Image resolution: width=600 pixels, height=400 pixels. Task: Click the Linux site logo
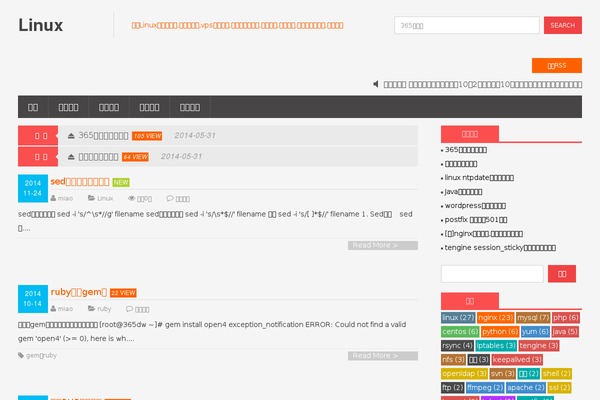point(41,25)
